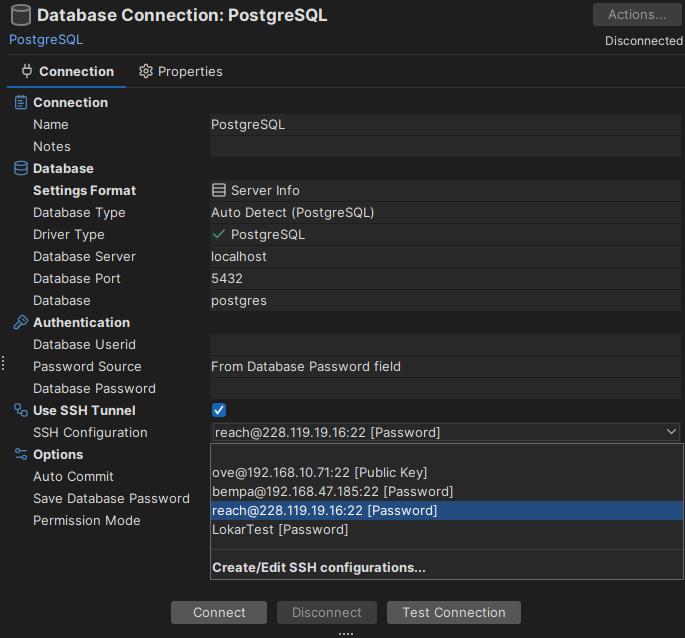This screenshot has width=685, height=638.
Task: Open the Driver Type PostgreSQL field
Action: (445, 234)
